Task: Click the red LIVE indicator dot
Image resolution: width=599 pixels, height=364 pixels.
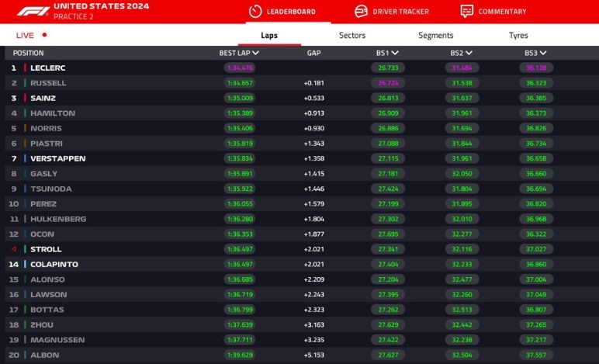Action: click(x=44, y=35)
